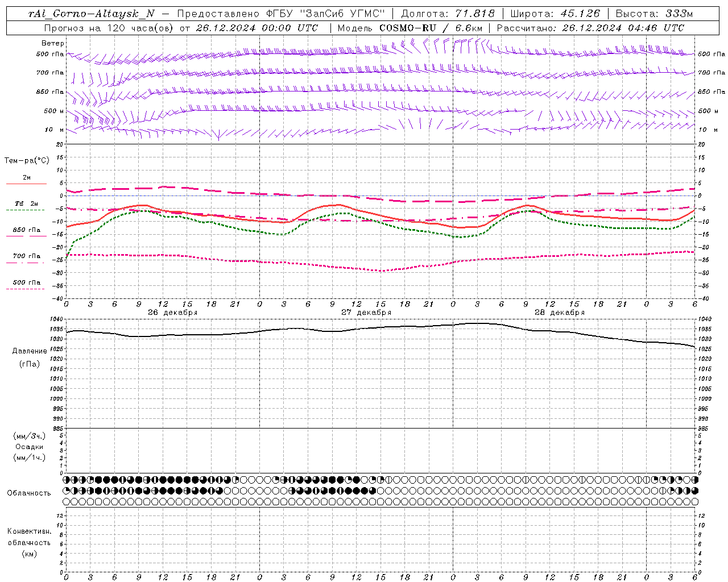728x582 pixels.
Task: Click the (мм/1ч.) precipitation unit label
Action: pos(30,458)
